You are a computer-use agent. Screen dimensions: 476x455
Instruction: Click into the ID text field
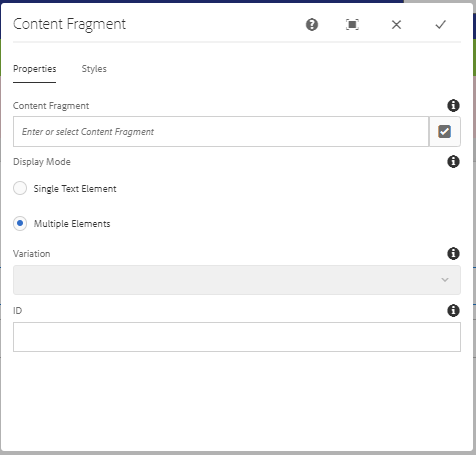pos(237,337)
